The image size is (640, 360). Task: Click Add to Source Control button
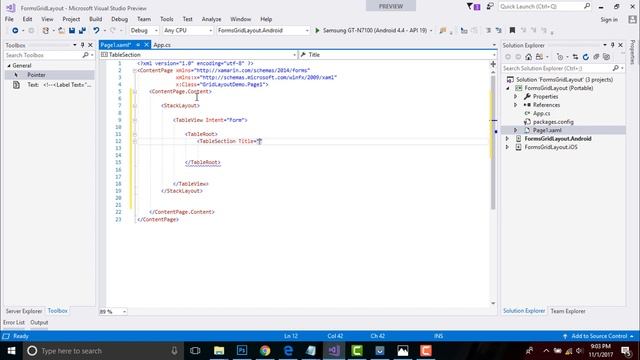coord(599,336)
